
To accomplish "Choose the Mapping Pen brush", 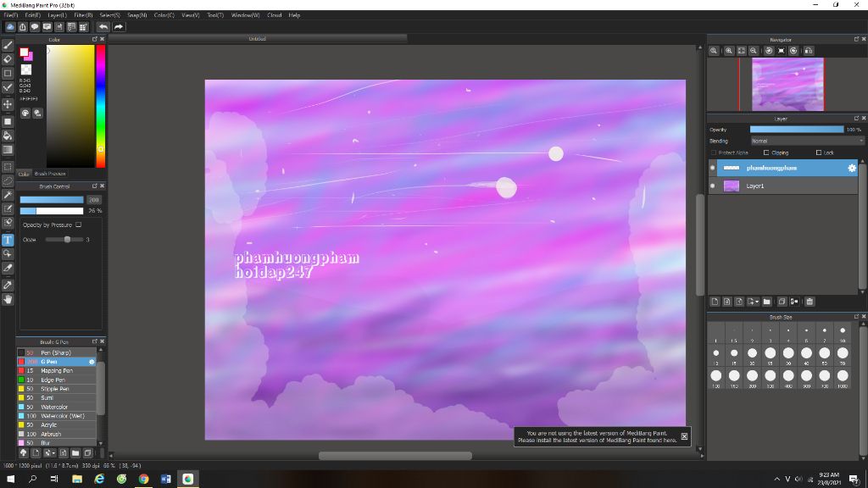I will point(57,371).
